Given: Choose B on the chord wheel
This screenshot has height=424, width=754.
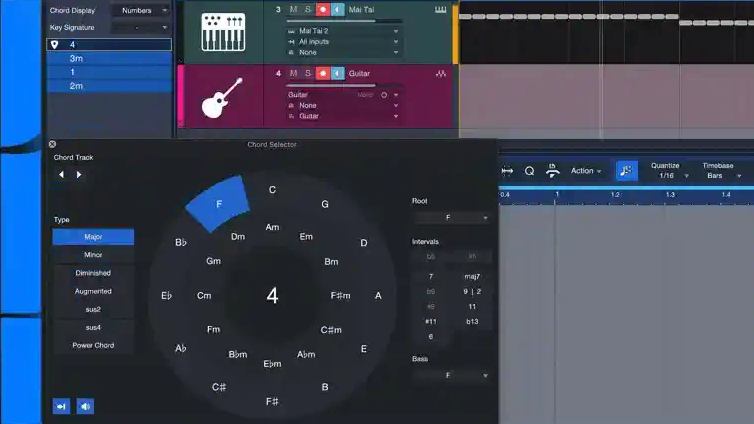Looking at the screenshot, I should click(325, 387).
